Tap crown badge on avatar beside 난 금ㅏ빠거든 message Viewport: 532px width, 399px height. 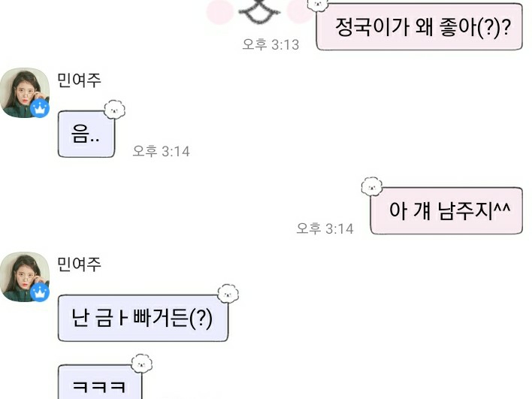click(40, 292)
